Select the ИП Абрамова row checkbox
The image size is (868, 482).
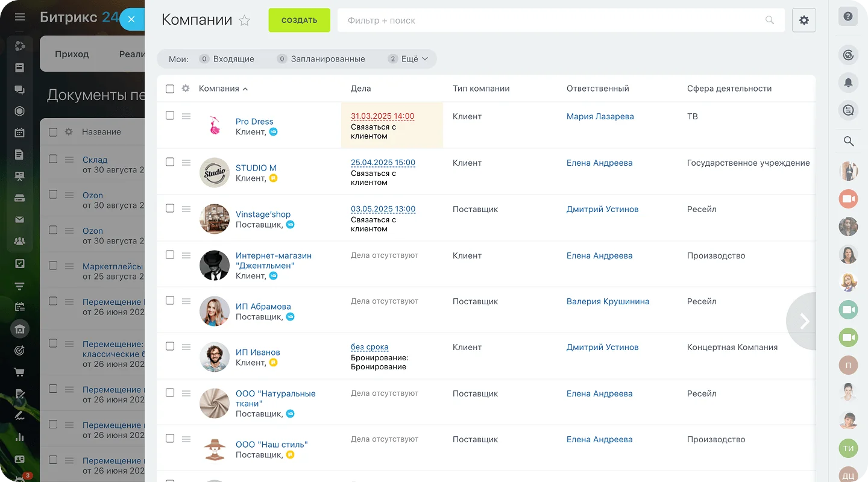170,301
